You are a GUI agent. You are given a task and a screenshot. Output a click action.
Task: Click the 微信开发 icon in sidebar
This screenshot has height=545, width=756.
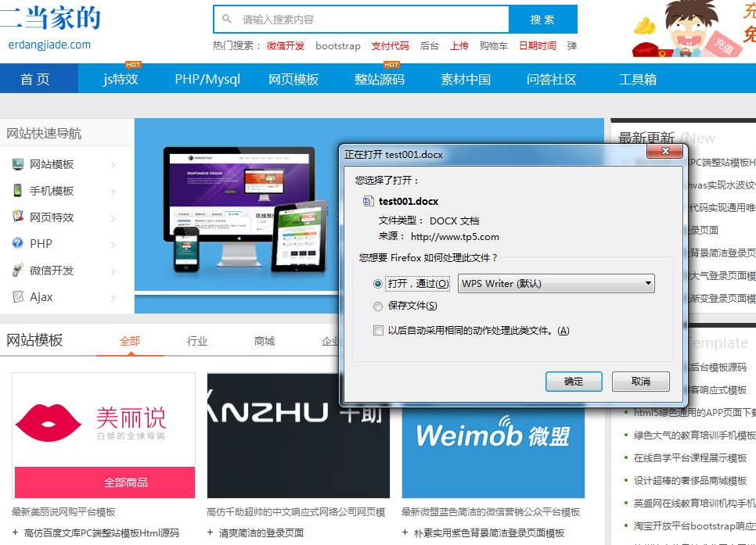point(17,269)
